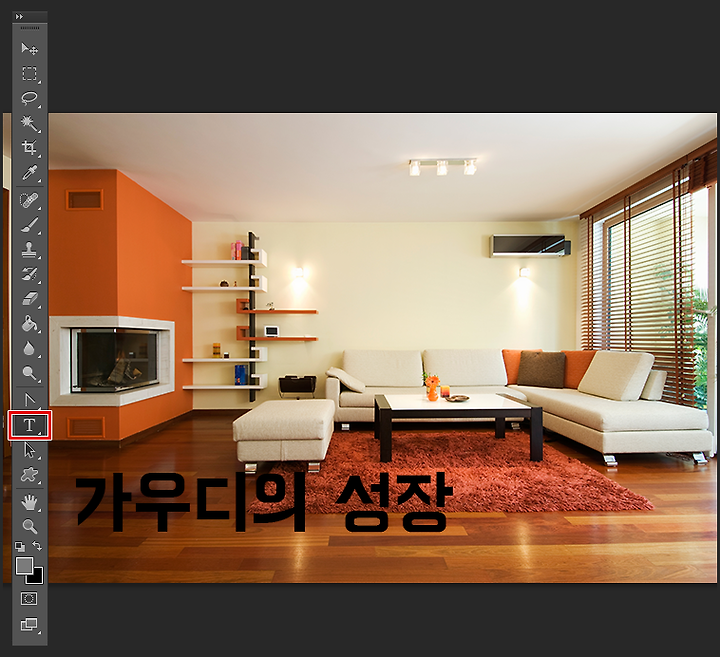This screenshot has width=720, height=657.
Task: Select the Magic Wand tool
Action: pyautogui.click(x=29, y=123)
